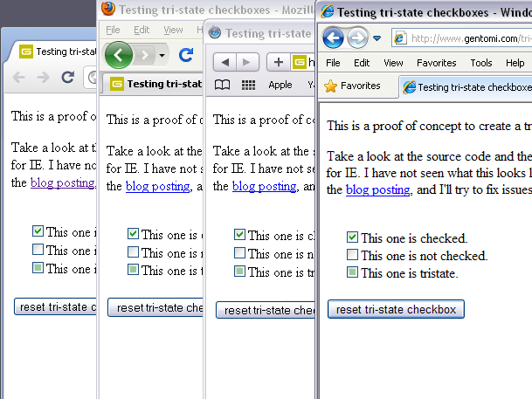Select Firefox tab Testing tri-state

[154, 84]
